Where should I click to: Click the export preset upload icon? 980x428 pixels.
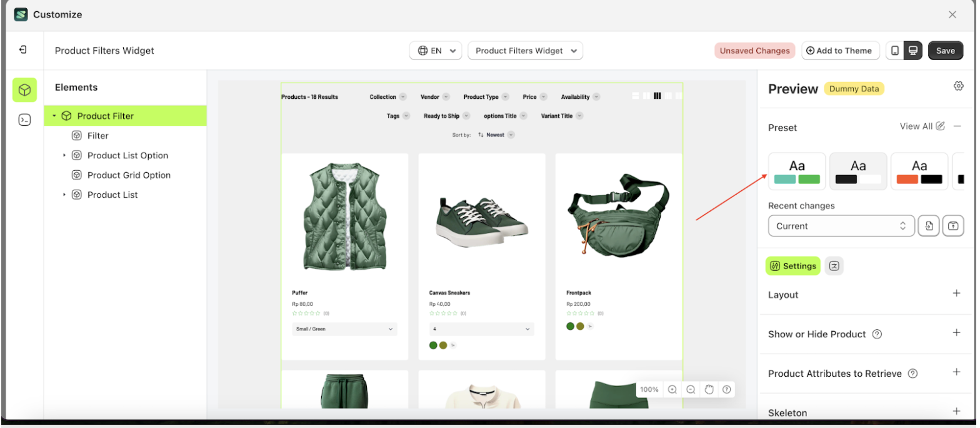point(953,226)
